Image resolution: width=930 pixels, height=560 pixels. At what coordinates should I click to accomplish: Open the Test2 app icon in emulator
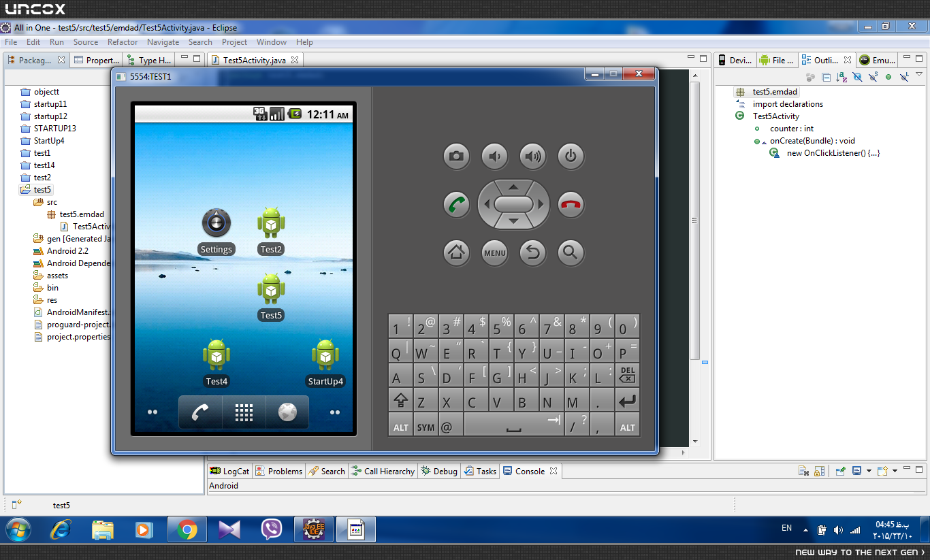tap(271, 231)
